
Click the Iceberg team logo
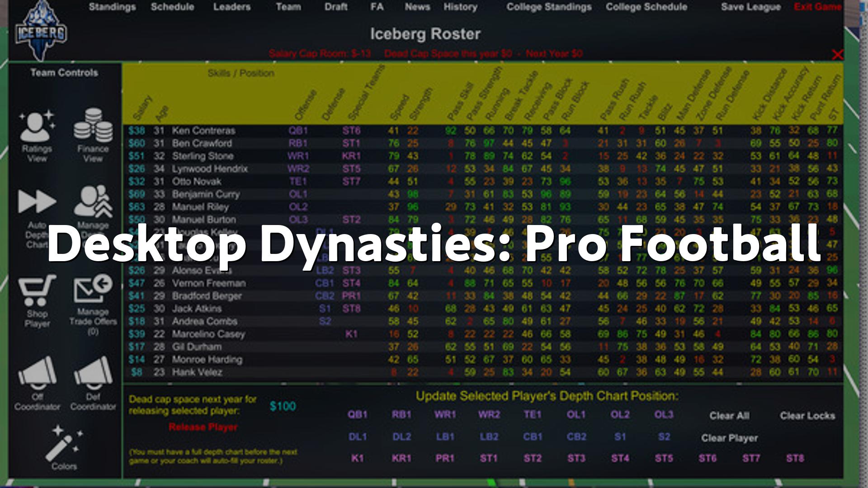pyautogui.click(x=41, y=31)
